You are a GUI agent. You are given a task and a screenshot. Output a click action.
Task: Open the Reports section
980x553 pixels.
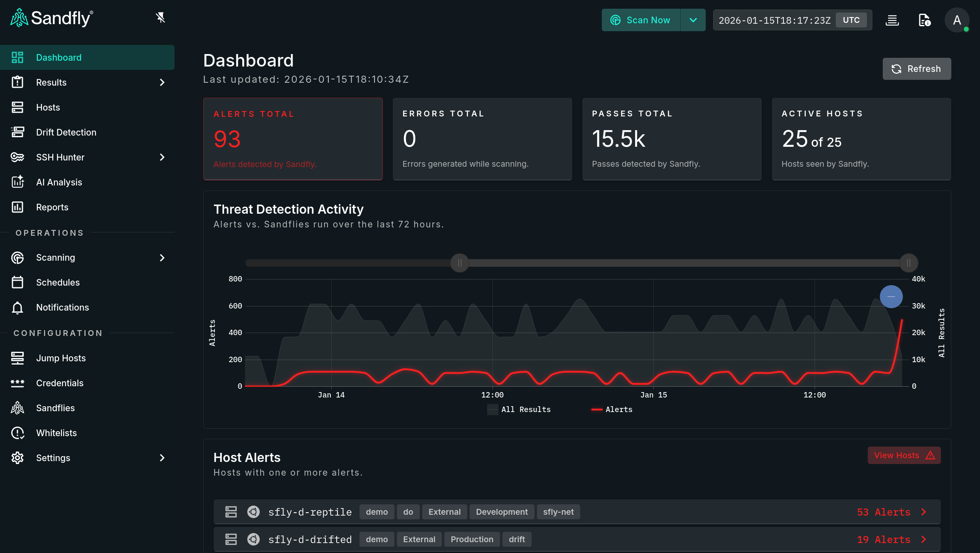tap(52, 207)
